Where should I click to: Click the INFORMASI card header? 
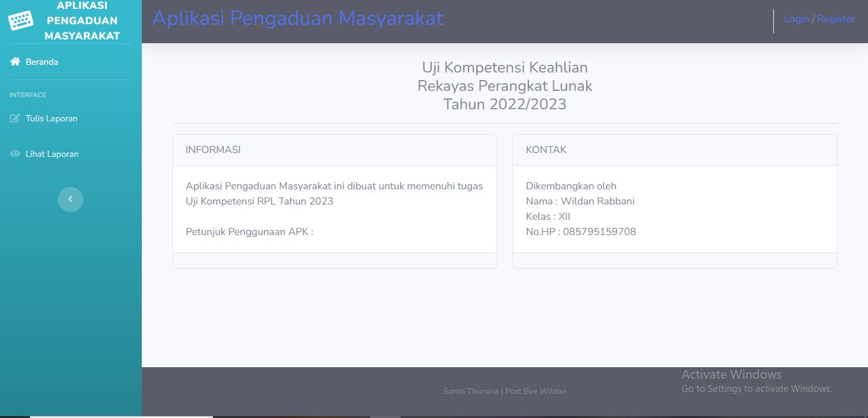tap(334, 150)
